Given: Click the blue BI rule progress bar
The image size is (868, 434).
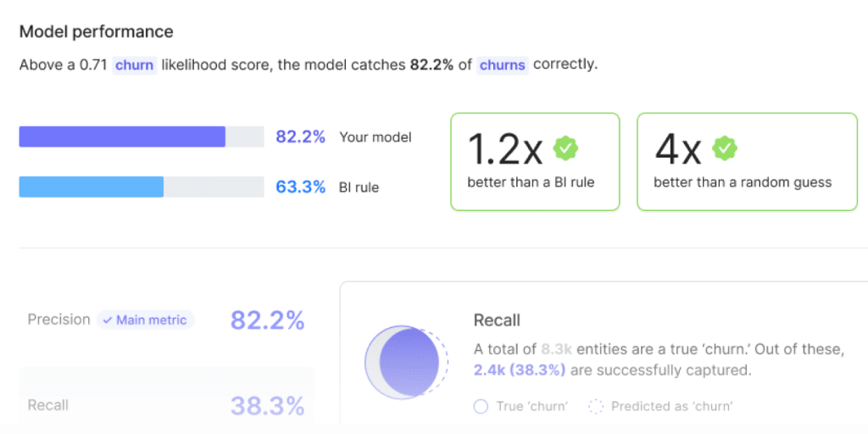Looking at the screenshot, I should tap(92, 187).
